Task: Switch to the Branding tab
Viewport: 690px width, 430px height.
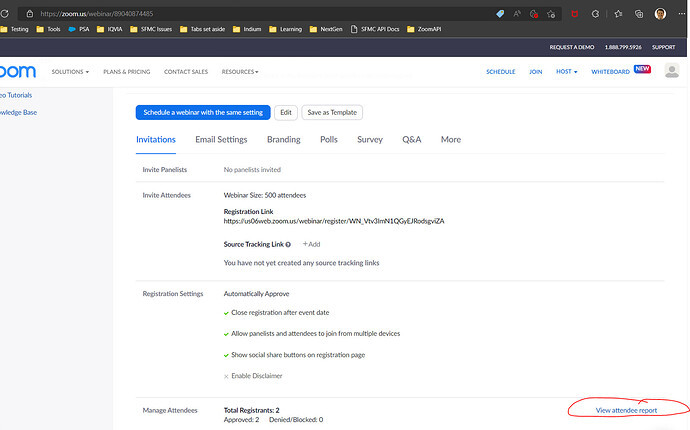Action: [x=284, y=140]
